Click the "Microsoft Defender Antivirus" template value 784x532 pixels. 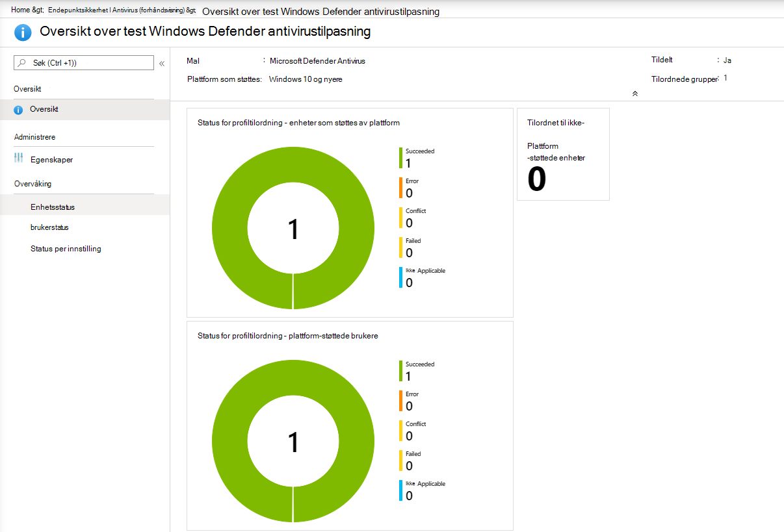317,61
